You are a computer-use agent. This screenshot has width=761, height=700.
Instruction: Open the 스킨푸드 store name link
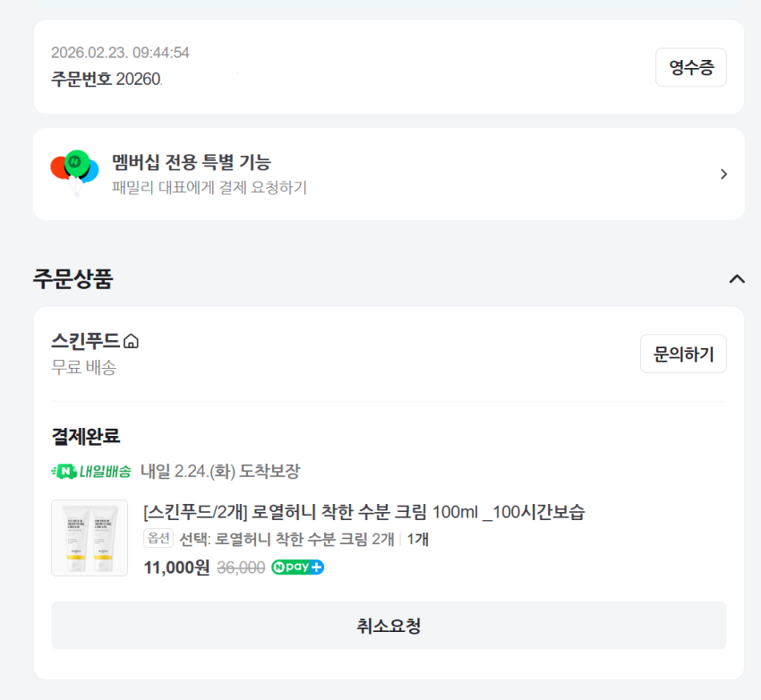(86, 341)
